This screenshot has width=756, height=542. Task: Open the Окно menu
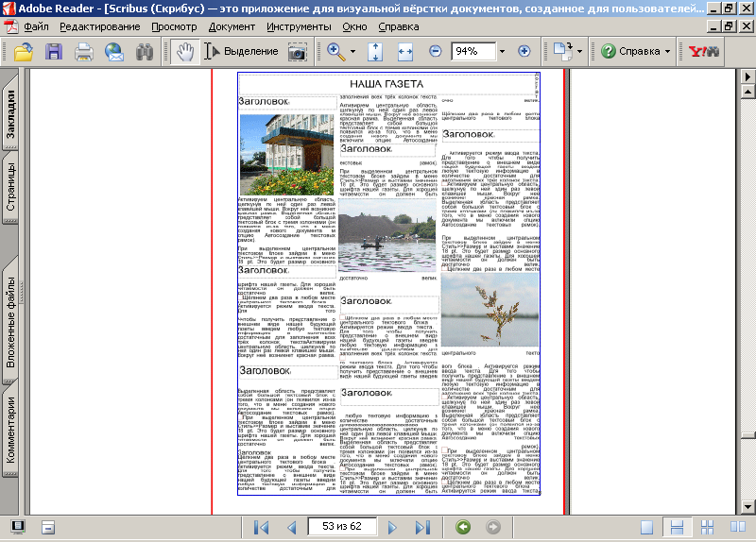(354, 27)
